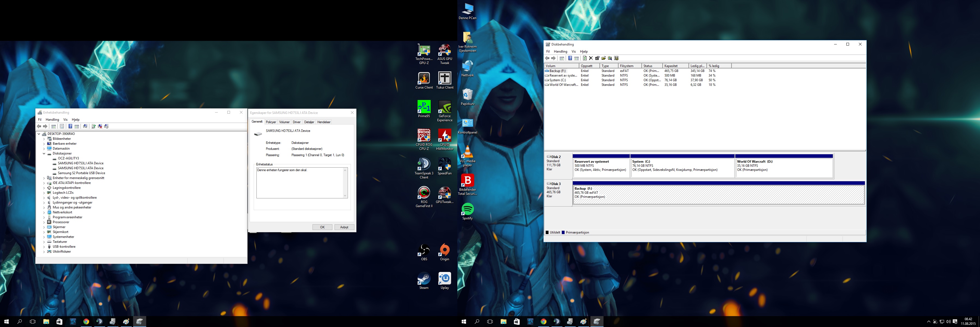
Task: Select the Denne PCen desktop icon
Action: [468, 11]
